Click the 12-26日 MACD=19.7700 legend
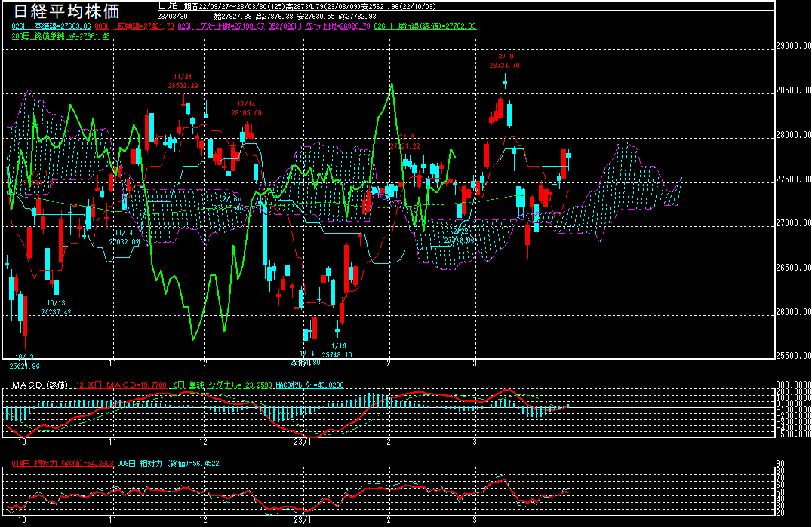The image size is (812, 527). [x=121, y=385]
